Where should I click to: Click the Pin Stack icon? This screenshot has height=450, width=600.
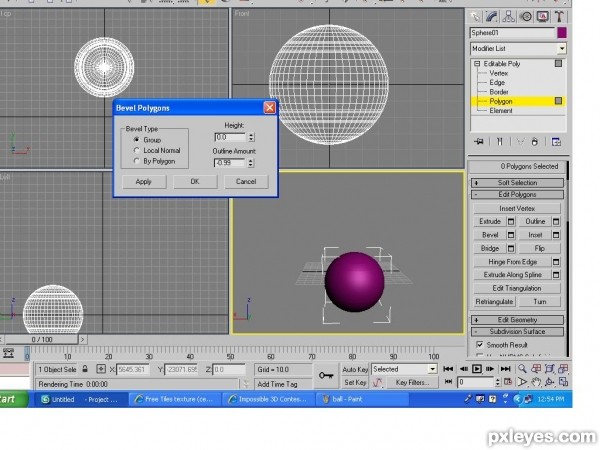pos(479,142)
